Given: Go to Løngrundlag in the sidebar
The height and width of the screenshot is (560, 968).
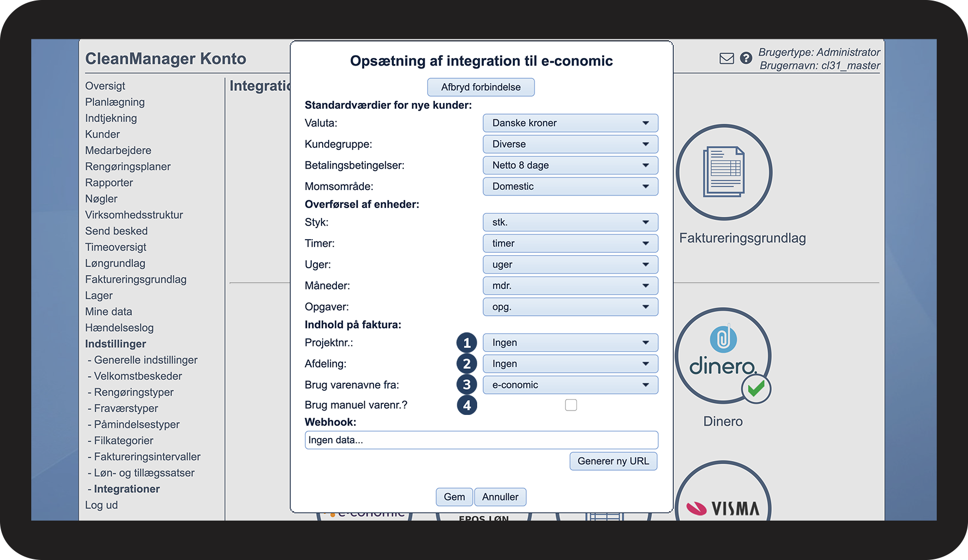Looking at the screenshot, I should tap(115, 263).
